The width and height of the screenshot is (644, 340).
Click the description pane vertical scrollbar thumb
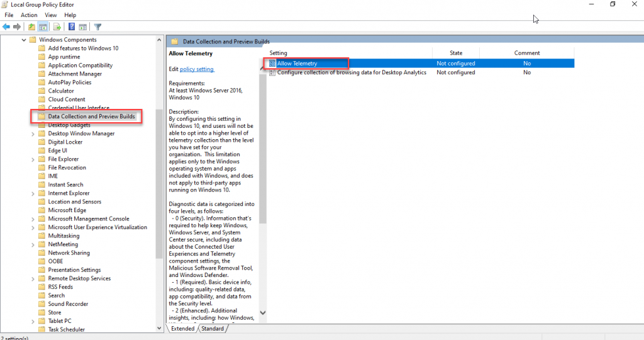point(263,149)
